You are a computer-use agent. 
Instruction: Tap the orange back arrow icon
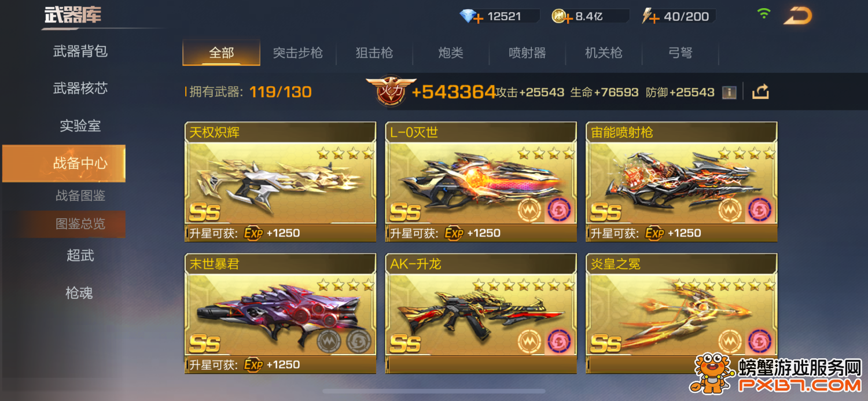(797, 16)
